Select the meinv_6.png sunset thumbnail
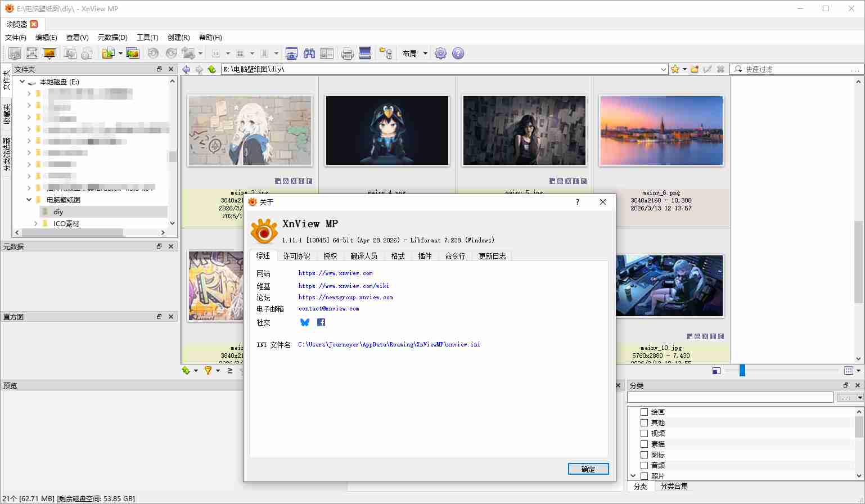865x504 pixels. [x=661, y=130]
